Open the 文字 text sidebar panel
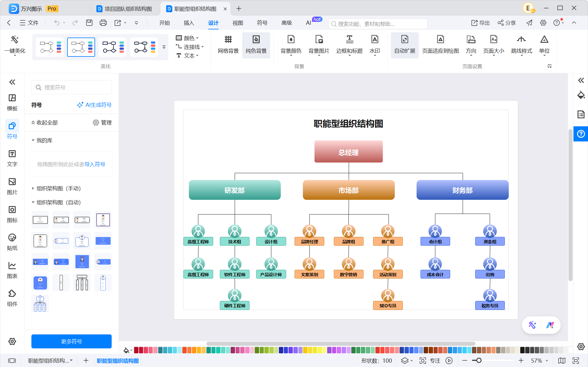588x367 pixels. 12,158
